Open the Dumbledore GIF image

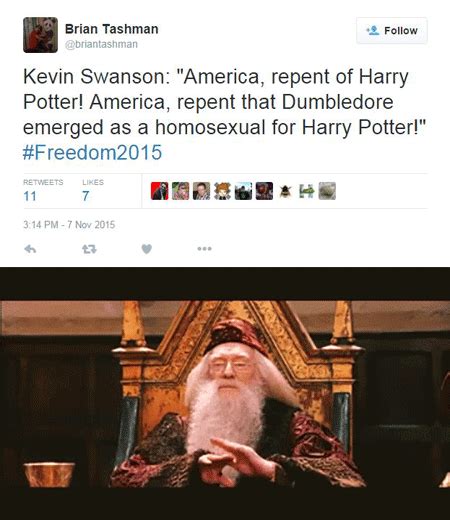click(x=225, y=393)
